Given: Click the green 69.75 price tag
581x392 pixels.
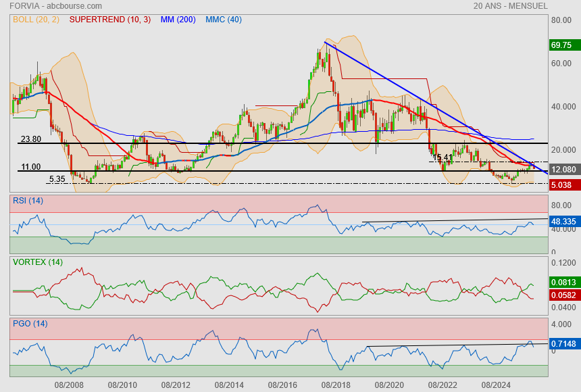Looking at the screenshot, I should 562,45.
